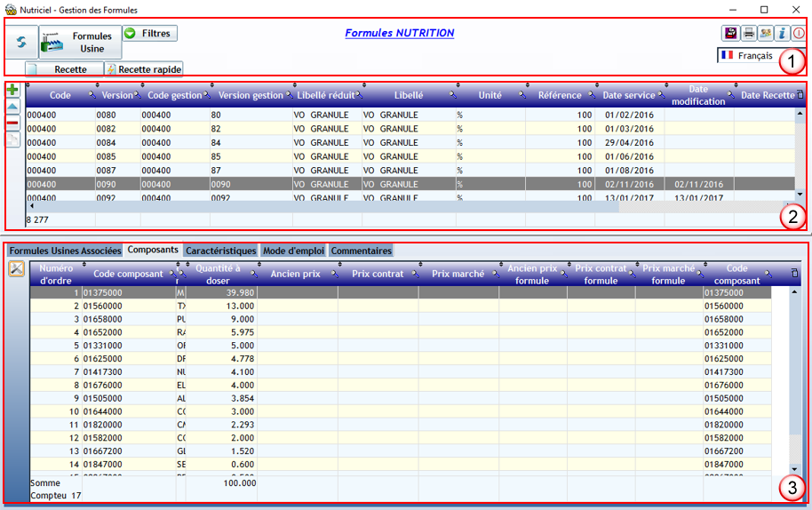Sort by Date service column header
Viewport: 812px width, 510px height.
(x=629, y=95)
